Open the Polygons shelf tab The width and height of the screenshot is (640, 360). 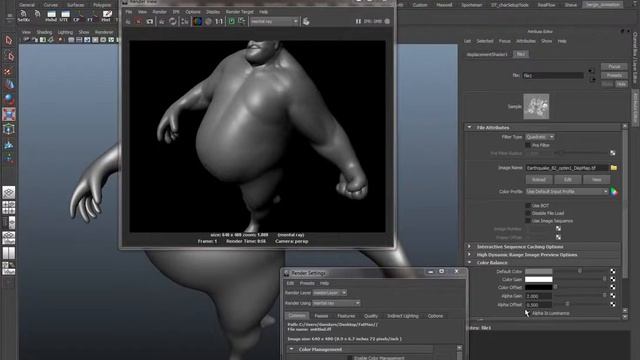coord(102,5)
